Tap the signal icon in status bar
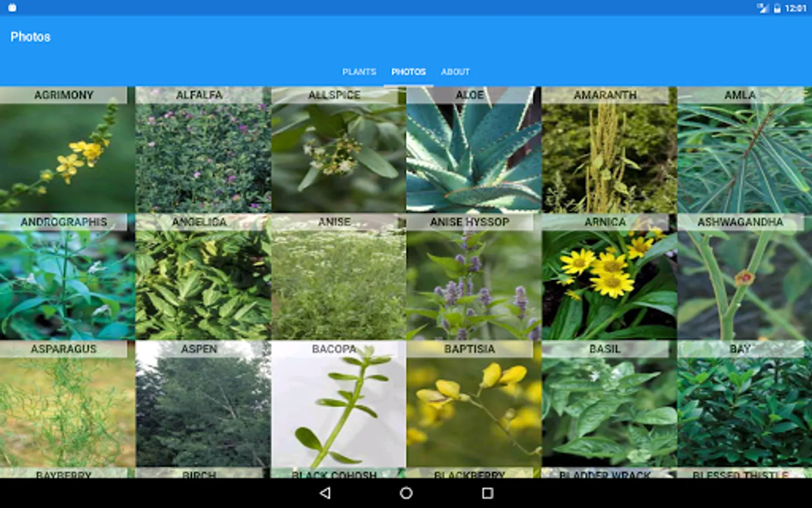This screenshot has width=812, height=508. 763,8
